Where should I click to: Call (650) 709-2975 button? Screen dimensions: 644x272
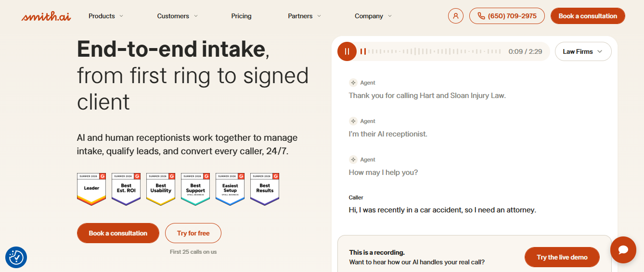507,16
